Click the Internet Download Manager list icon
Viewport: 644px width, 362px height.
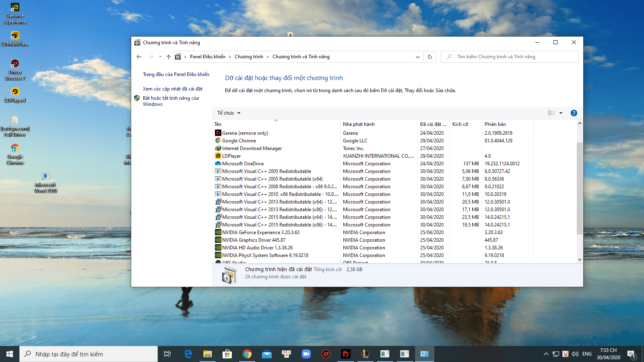pyautogui.click(x=218, y=148)
